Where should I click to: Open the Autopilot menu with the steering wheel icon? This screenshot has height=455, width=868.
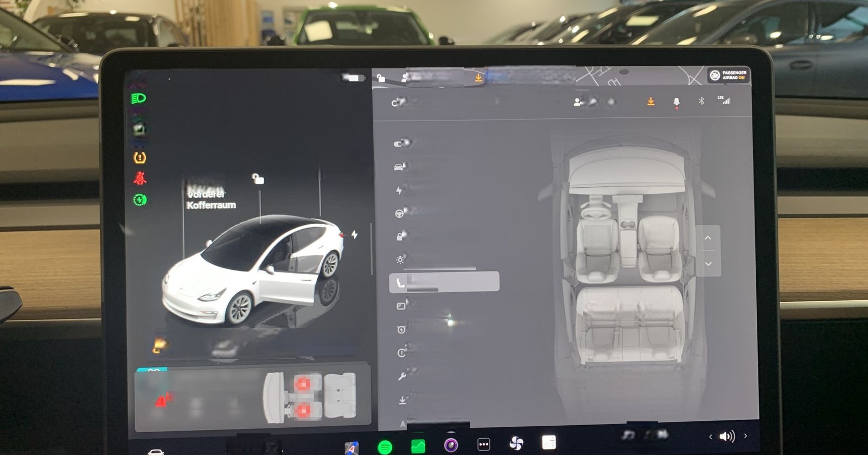(400, 213)
